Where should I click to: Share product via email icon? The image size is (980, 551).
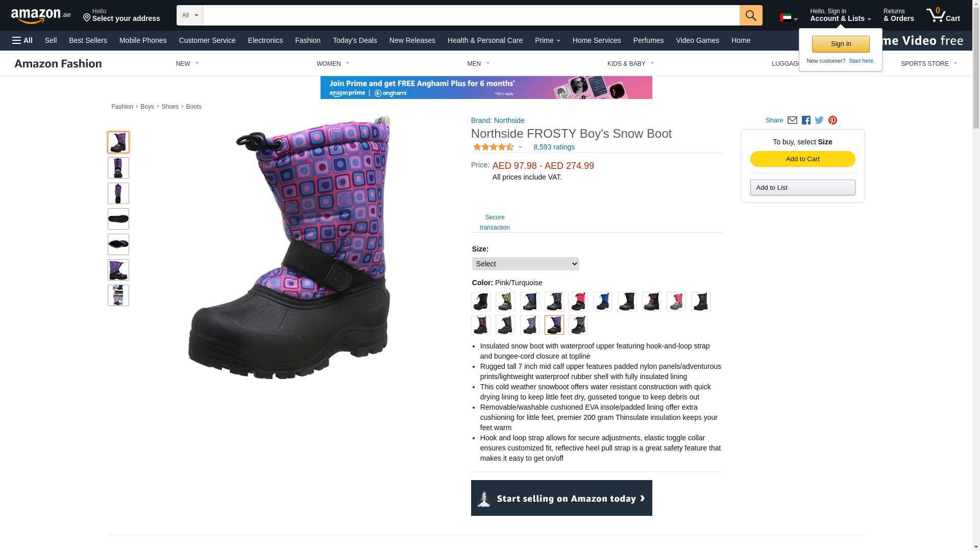tap(792, 120)
